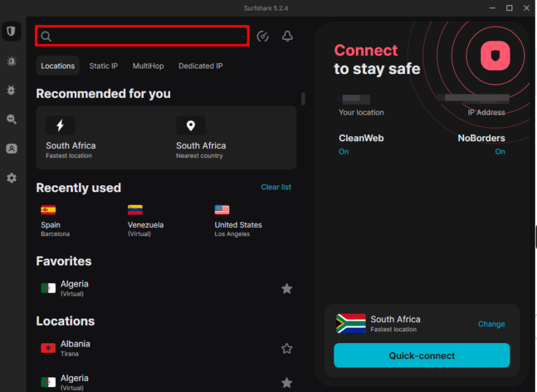Open the Antivirus bug sidebar icon
Screen dimensions: 537x392
pos(11,90)
